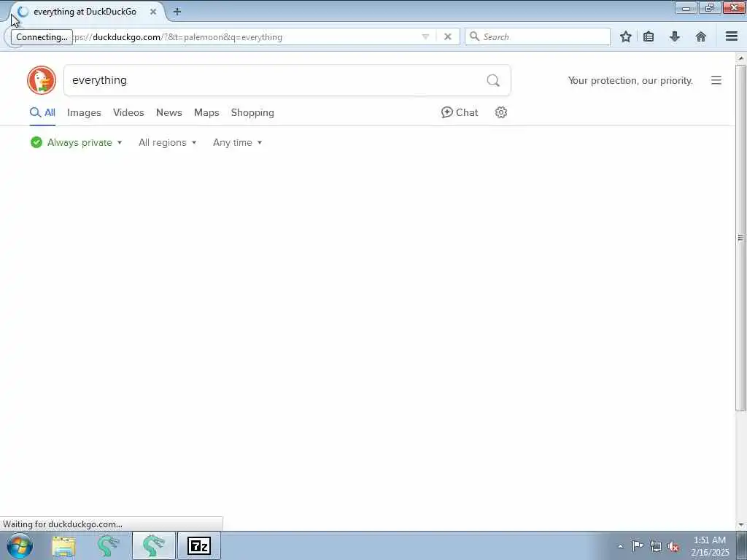Click the scrollbar up arrow
The width and height of the screenshot is (747, 560).
coord(740,58)
